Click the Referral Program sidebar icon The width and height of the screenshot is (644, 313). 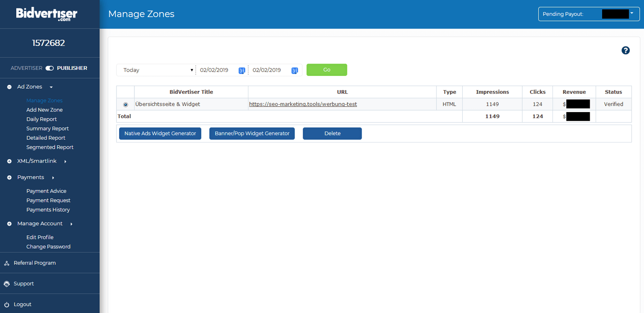[6, 263]
